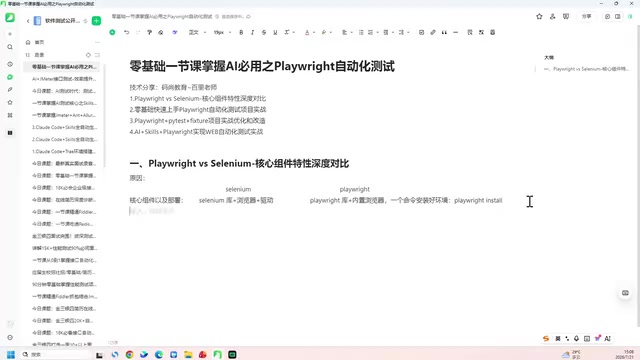Open the apps grid icon in sidebar

pos(10,115)
